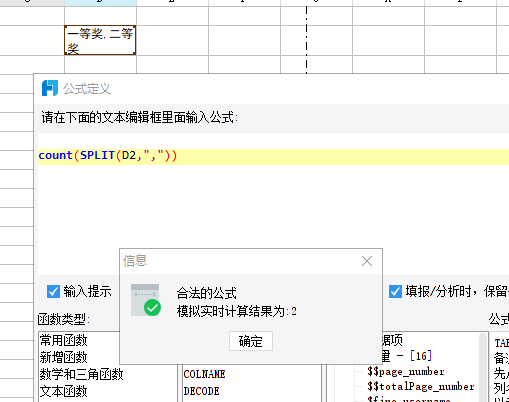
Task: Select 文本函数 category
Action: 64,391
